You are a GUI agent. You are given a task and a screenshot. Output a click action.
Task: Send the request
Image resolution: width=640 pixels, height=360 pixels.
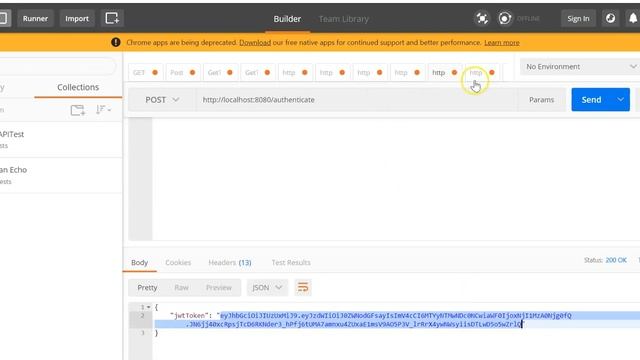[x=591, y=100]
